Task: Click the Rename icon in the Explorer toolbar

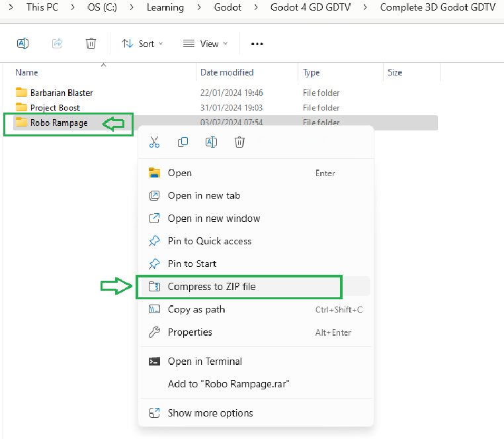Action: coord(23,43)
